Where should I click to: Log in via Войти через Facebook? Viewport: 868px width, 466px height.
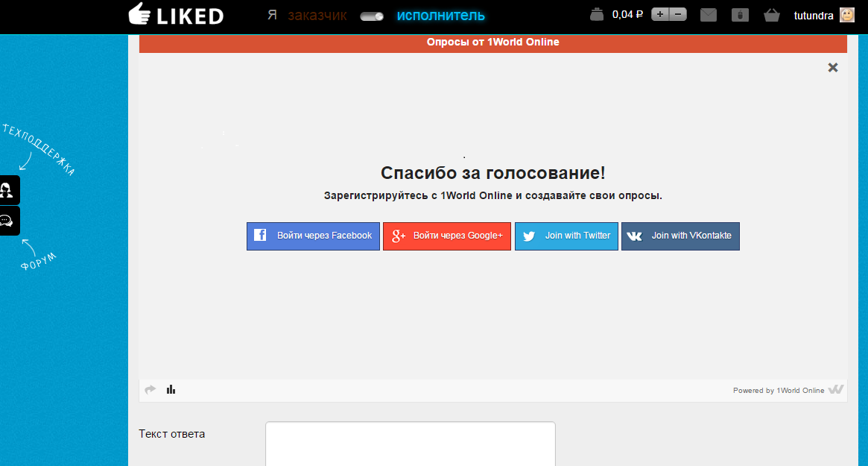314,236
